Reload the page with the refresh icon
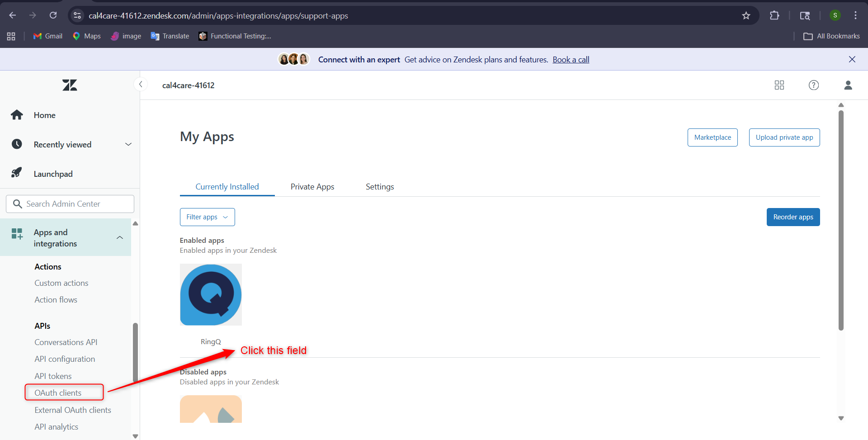Viewport: 868px width, 440px height. [53, 15]
